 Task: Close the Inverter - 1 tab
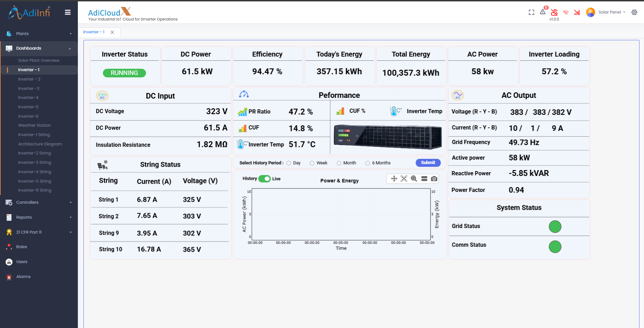(112, 32)
